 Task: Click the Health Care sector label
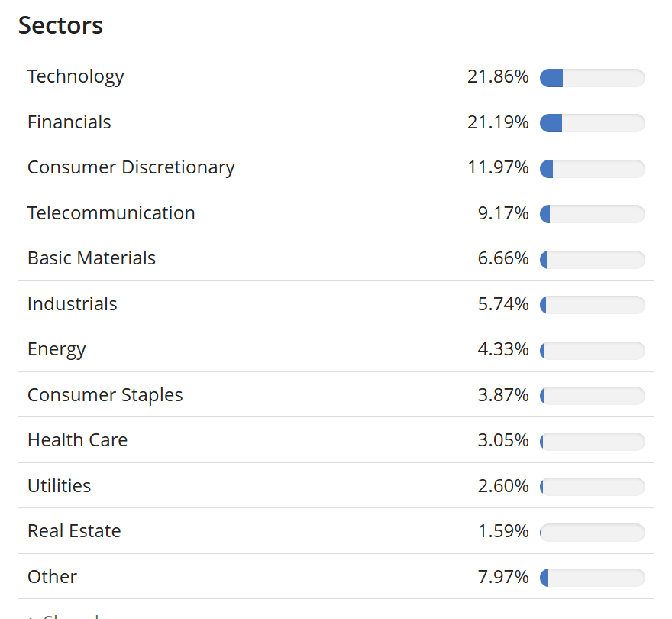pyautogui.click(x=77, y=440)
